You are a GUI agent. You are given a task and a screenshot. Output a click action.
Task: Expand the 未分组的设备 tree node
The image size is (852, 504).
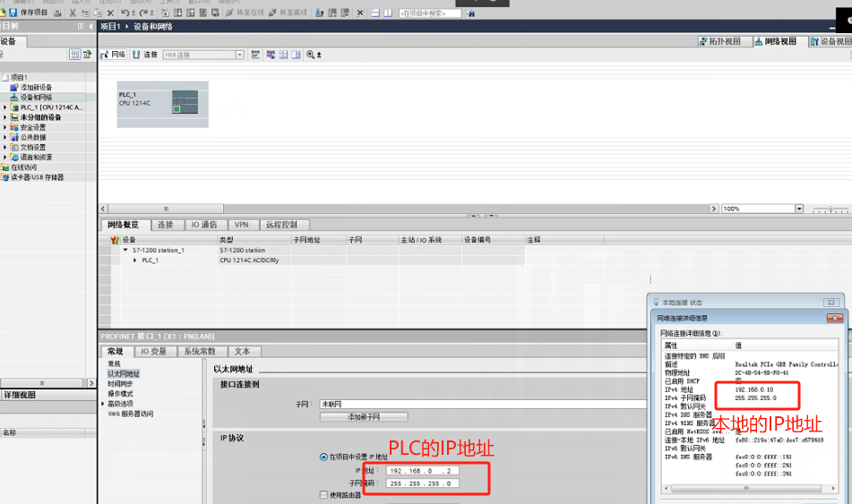[4, 117]
